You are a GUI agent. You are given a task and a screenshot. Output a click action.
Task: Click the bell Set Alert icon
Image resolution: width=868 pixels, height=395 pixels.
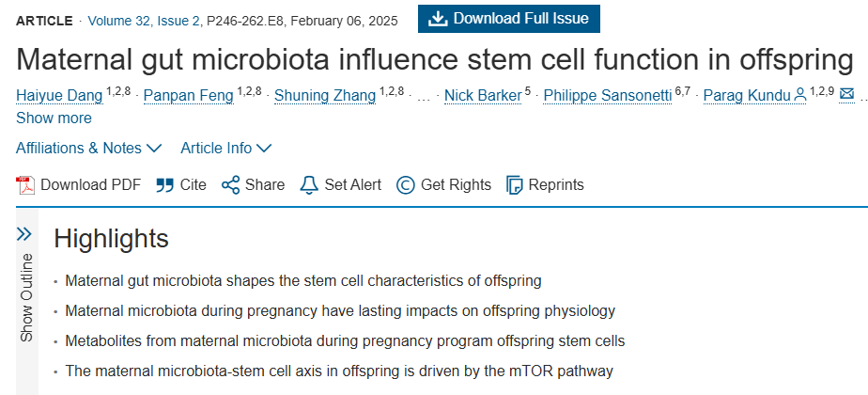[309, 185]
